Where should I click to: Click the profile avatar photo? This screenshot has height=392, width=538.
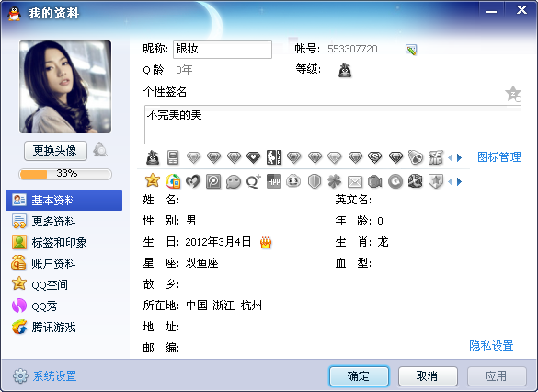(65, 86)
